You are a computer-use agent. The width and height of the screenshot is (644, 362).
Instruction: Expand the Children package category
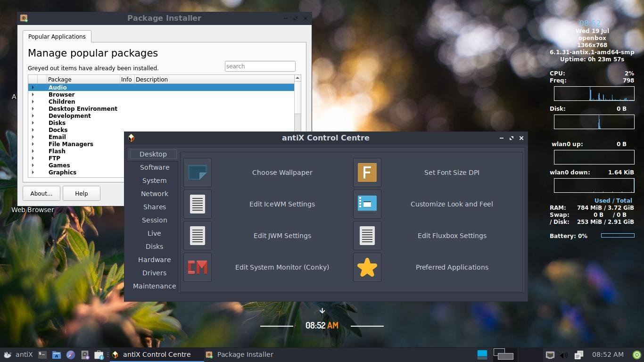(x=33, y=101)
